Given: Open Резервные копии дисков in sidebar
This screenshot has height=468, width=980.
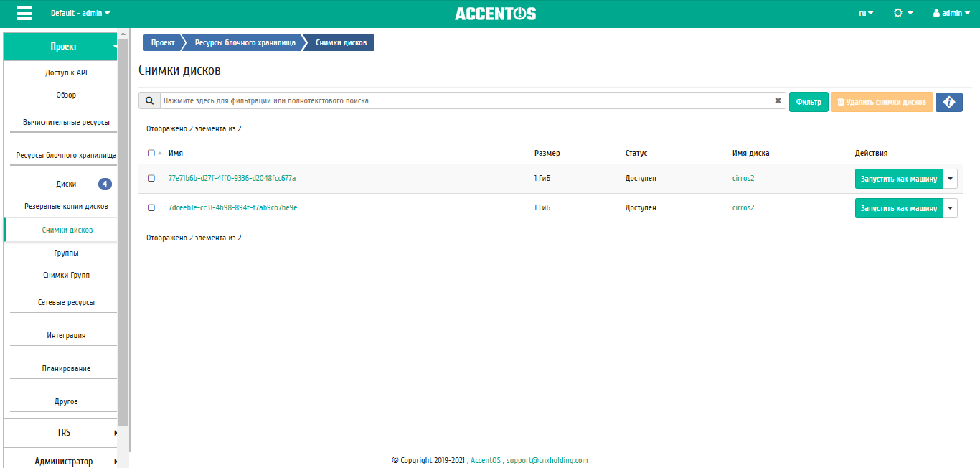Looking at the screenshot, I should tap(66, 207).
